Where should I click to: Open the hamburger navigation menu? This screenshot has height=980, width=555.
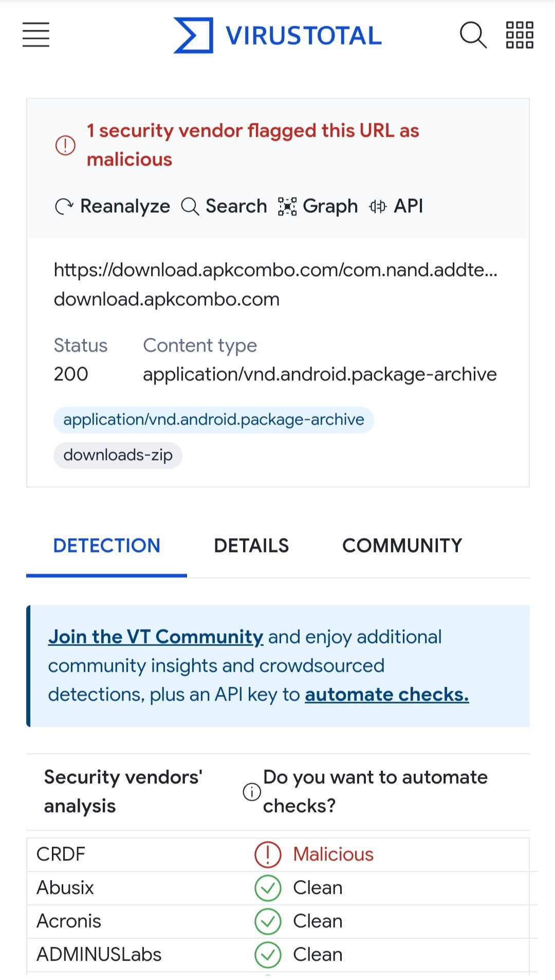pyautogui.click(x=36, y=35)
